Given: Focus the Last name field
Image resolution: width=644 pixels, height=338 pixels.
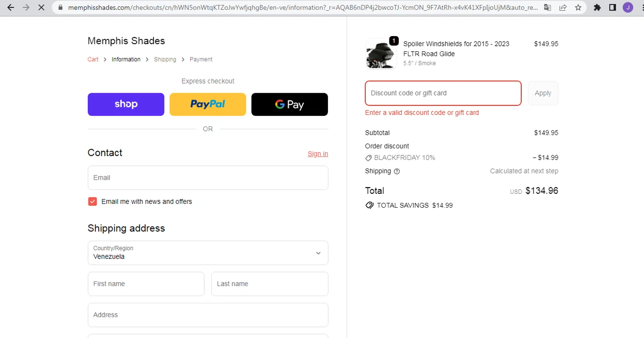Looking at the screenshot, I should point(270,284).
